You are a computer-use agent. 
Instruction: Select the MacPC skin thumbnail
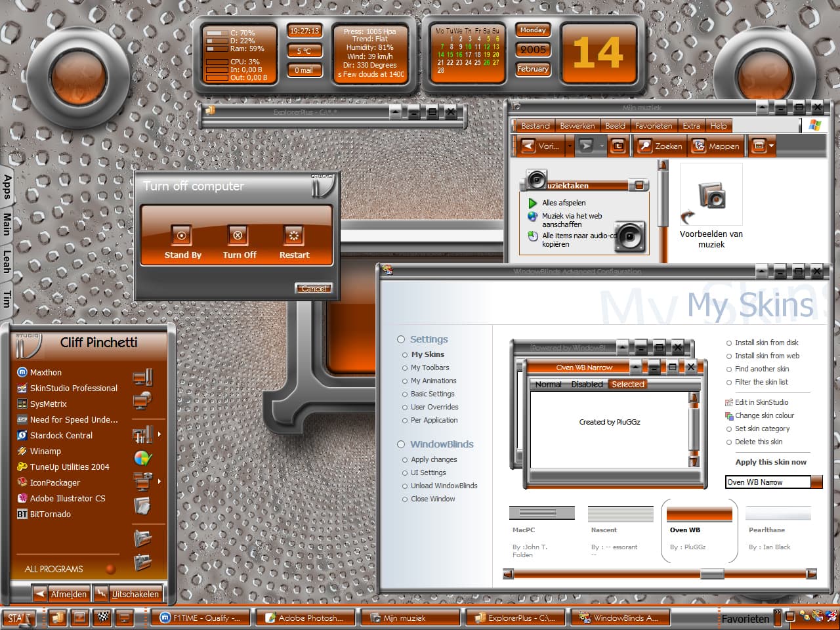pyautogui.click(x=541, y=512)
